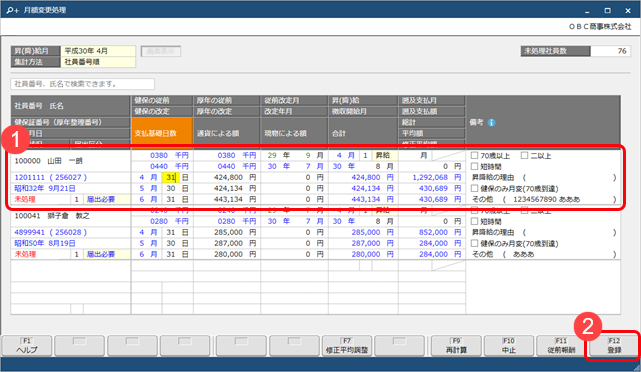Click 287,000 円 currency amount for 獅子倉
Screen dimensions: 641x372
point(227,243)
